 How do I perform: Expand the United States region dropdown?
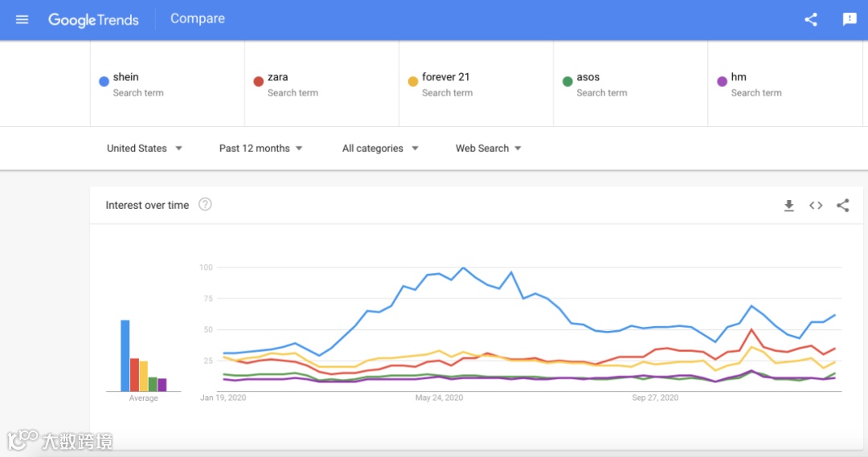click(x=145, y=149)
